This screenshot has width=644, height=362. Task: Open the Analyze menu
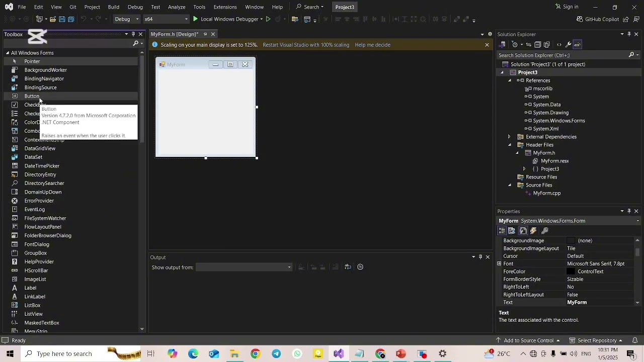click(x=177, y=7)
